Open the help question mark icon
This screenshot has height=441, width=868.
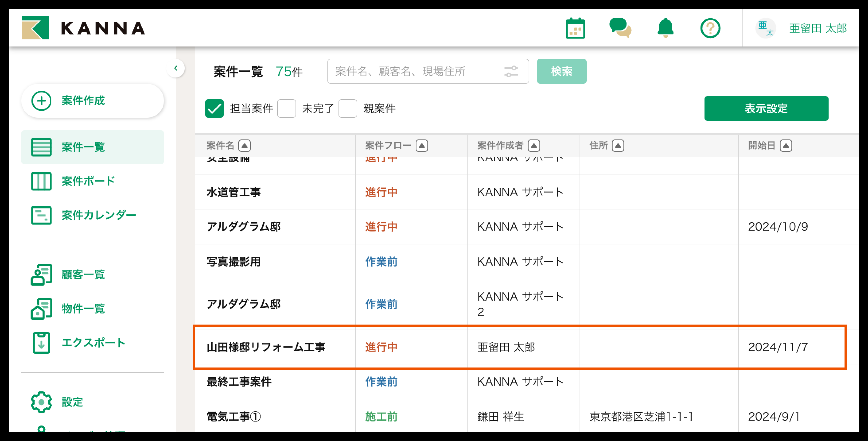pyautogui.click(x=710, y=28)
